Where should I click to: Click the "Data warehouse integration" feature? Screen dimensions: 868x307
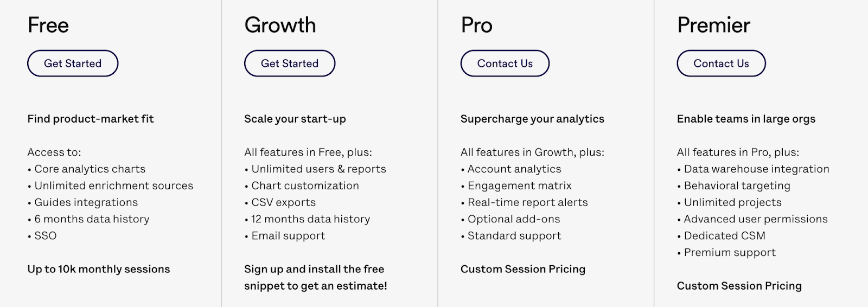coord(756,169)
